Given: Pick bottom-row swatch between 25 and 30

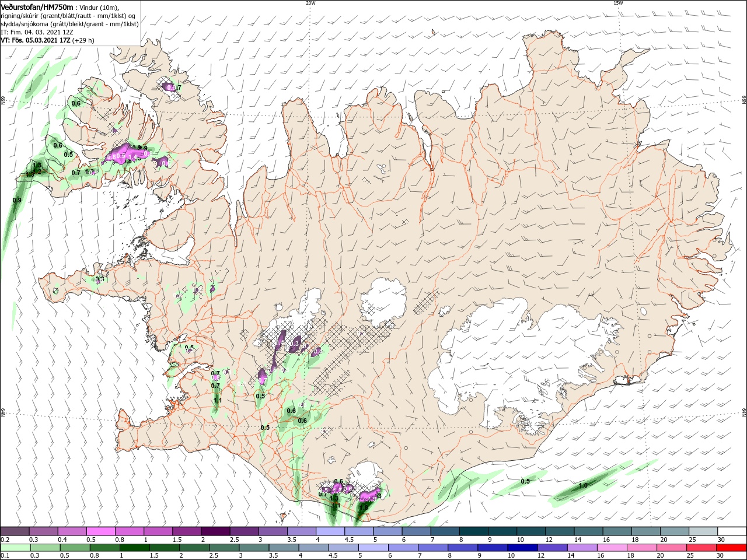Looking at the screenshot, I should [x=702, y=548].
